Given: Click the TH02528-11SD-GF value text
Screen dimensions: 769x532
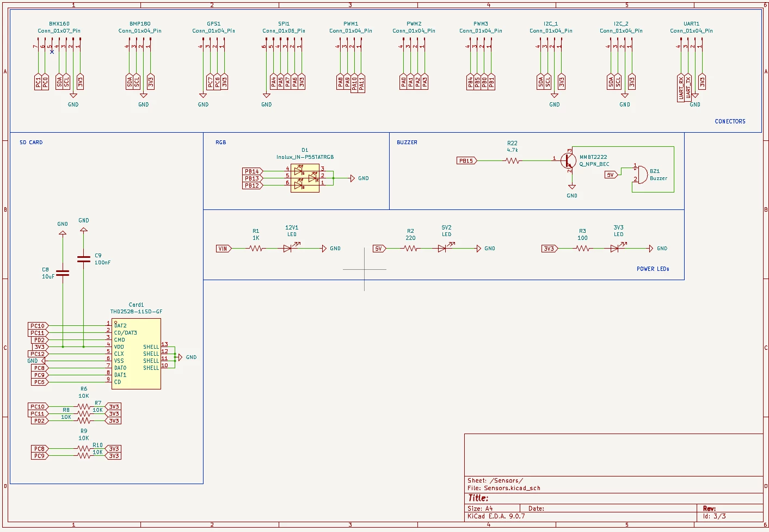Looking at the screenshot, I should [x=136, y=312].
